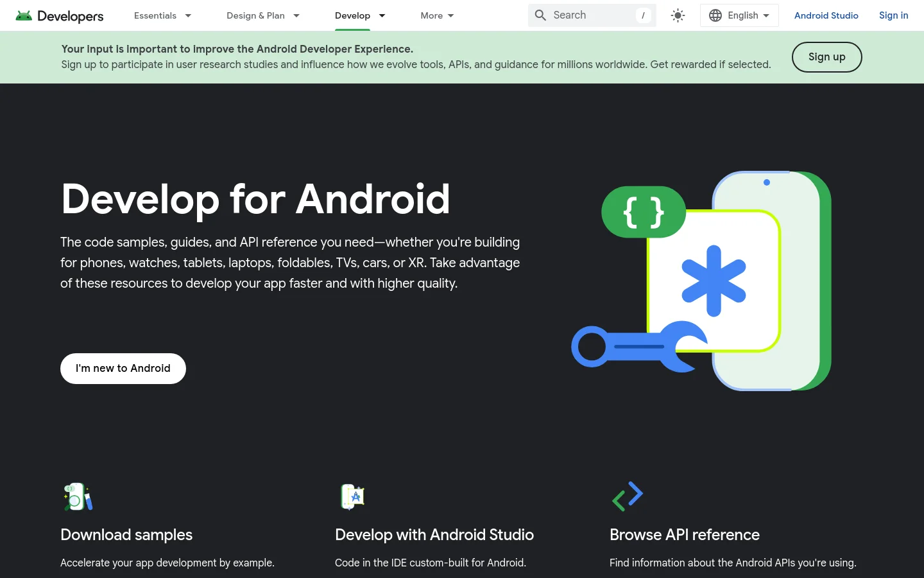Image resolution: width=924 pixels, height=578 pixels.
Task: Expand the Essentials dropdown arrow
Action: click(188, 15)
